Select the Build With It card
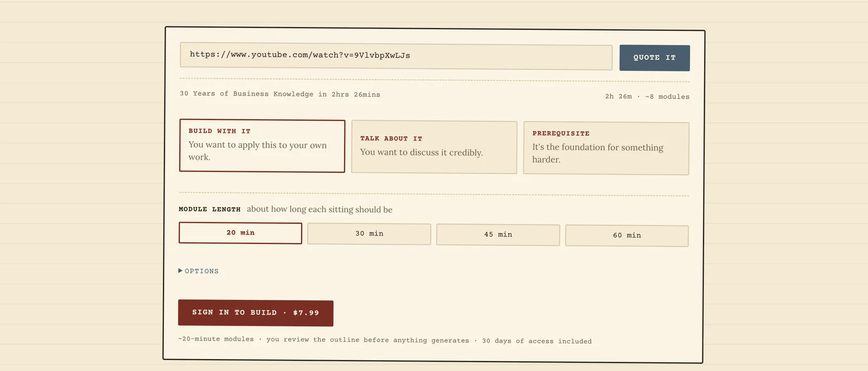 point(262,146)
